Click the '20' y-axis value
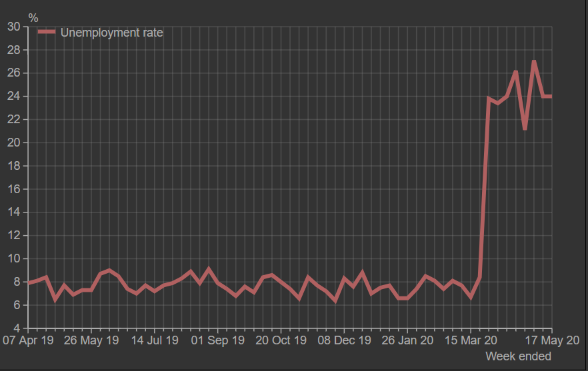 pyautogui.click(x=14, y=143)
